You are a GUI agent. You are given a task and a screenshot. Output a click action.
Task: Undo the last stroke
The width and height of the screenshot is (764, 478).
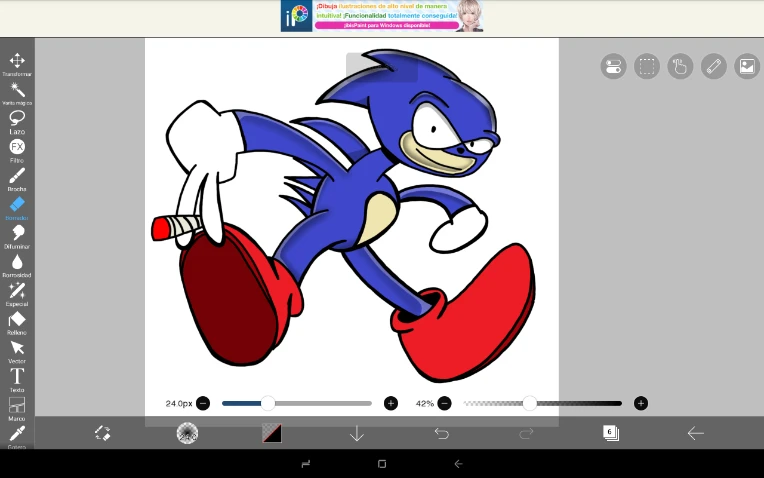click(x=441, y=433)
